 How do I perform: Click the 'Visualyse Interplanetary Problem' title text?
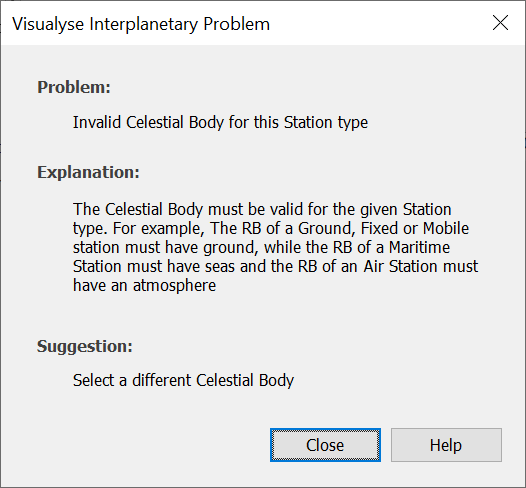(141, 24)
